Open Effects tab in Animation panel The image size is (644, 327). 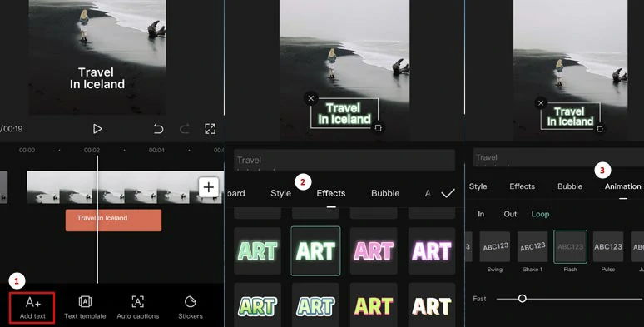click(x=522, y=186)
